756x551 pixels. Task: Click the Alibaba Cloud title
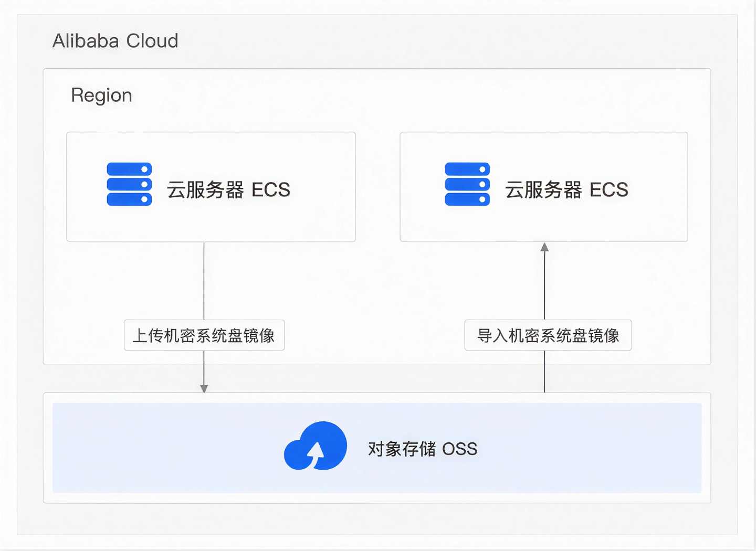[115, 41]
